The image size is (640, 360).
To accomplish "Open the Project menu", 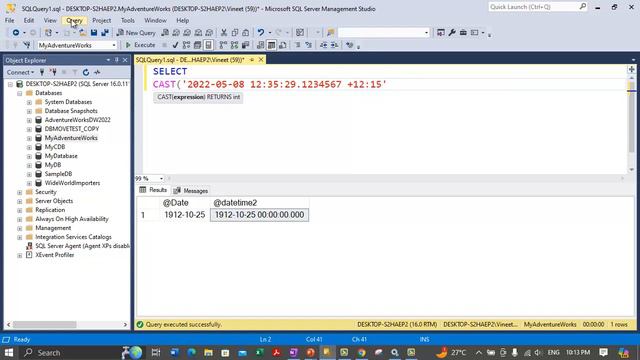I will tap(102, 20).
